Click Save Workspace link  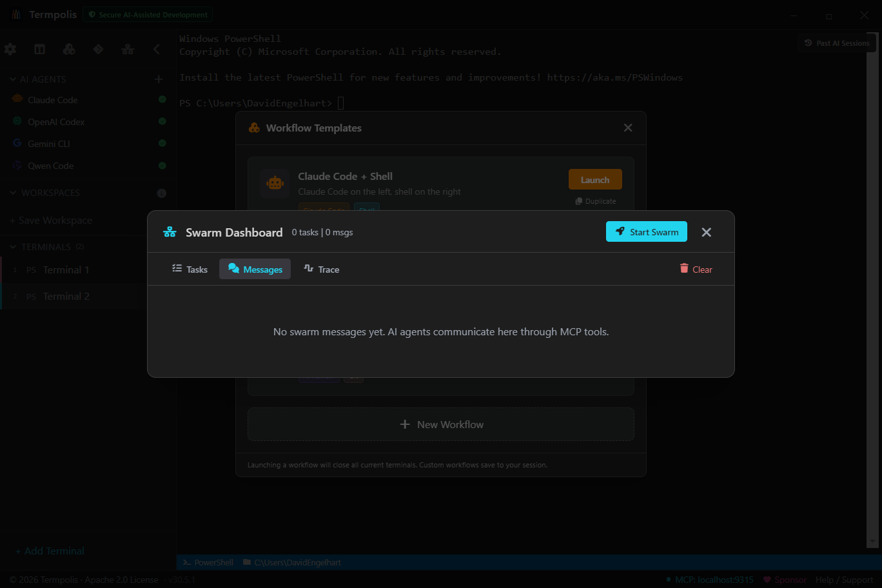click(51, 220)
